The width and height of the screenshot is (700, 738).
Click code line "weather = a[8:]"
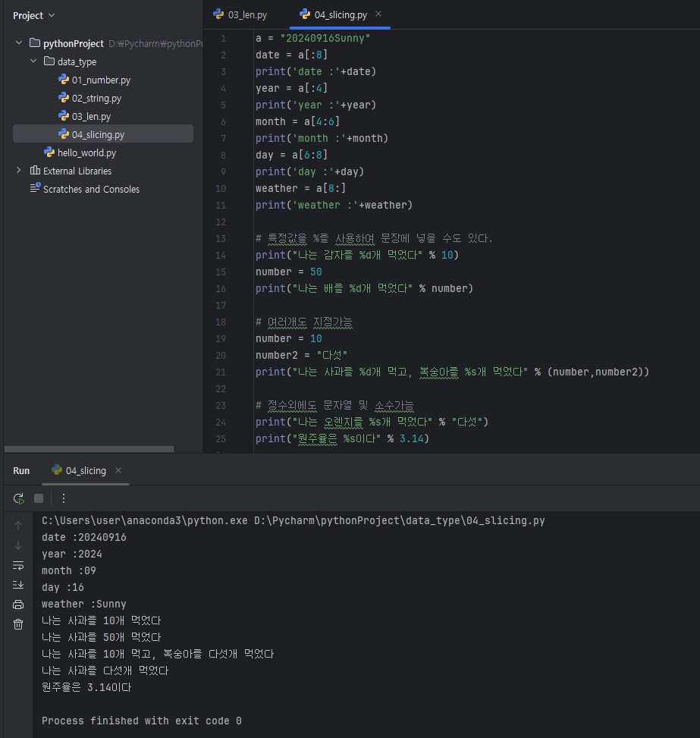tap(301, 188)
